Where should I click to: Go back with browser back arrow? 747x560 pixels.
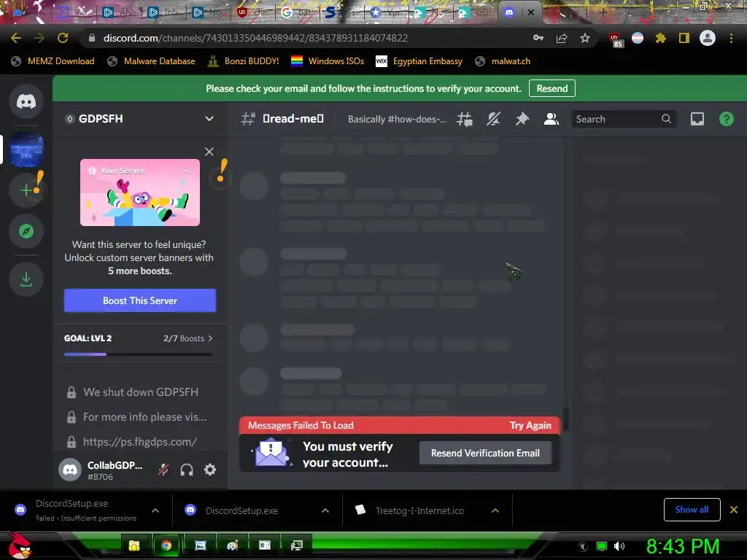coord(16,38)
